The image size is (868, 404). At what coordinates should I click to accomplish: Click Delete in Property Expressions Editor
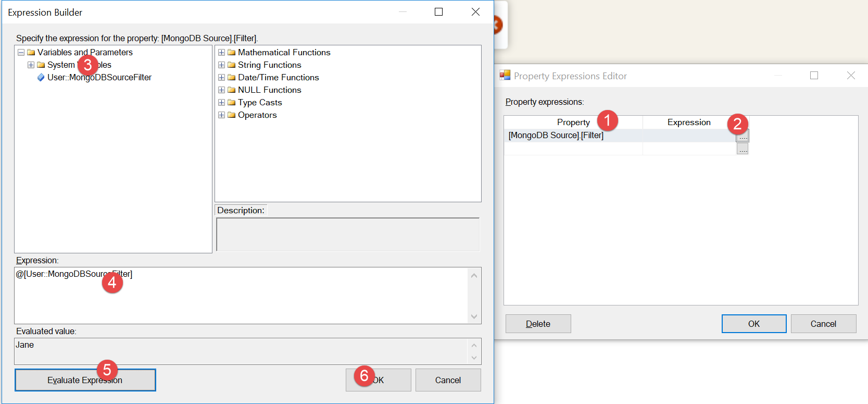tap(538, 324)
